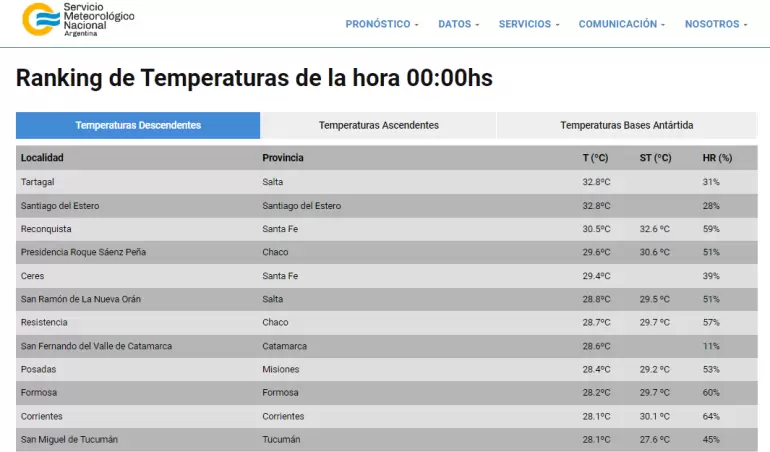Click the Ranking de Temperaturas page heading
This screenshot has width=770, height=452.
coord(254,78)
